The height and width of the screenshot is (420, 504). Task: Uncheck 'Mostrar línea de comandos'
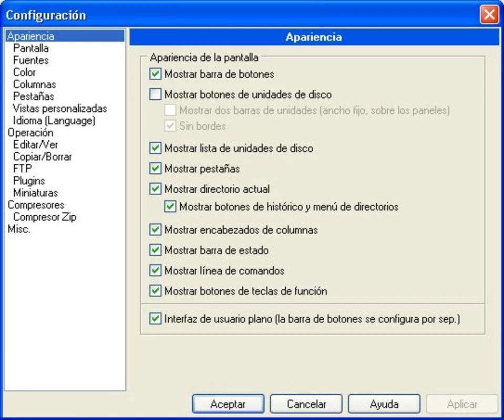(x=155, y=271)
